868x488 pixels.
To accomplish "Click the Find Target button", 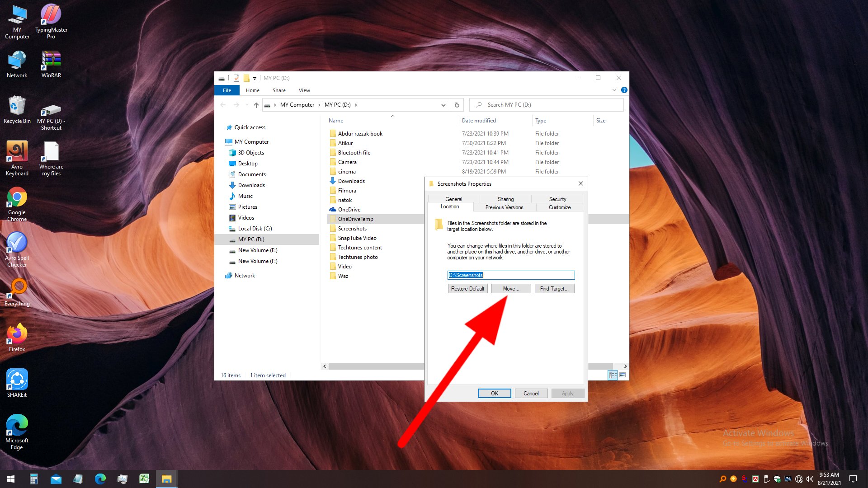I will tap(554, 288).
